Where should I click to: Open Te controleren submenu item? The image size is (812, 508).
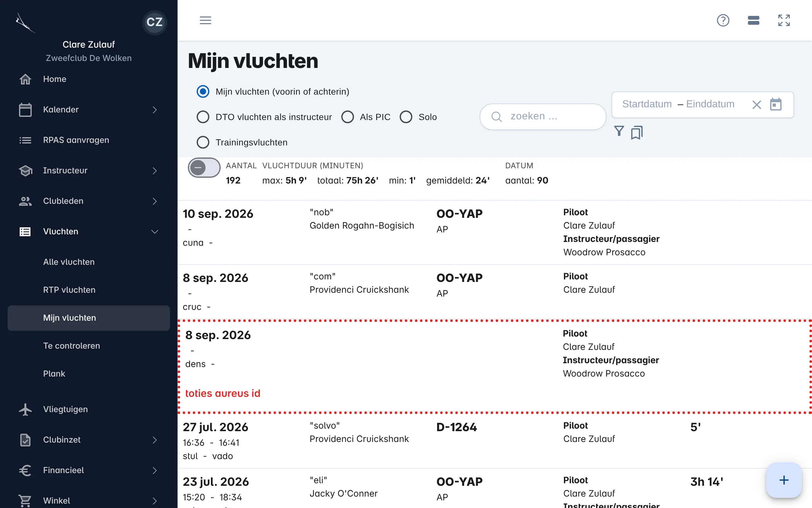[x=88, y=346]
